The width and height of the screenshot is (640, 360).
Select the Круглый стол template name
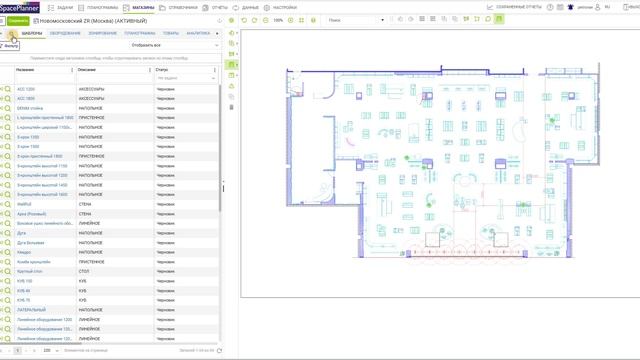[29, 271]
